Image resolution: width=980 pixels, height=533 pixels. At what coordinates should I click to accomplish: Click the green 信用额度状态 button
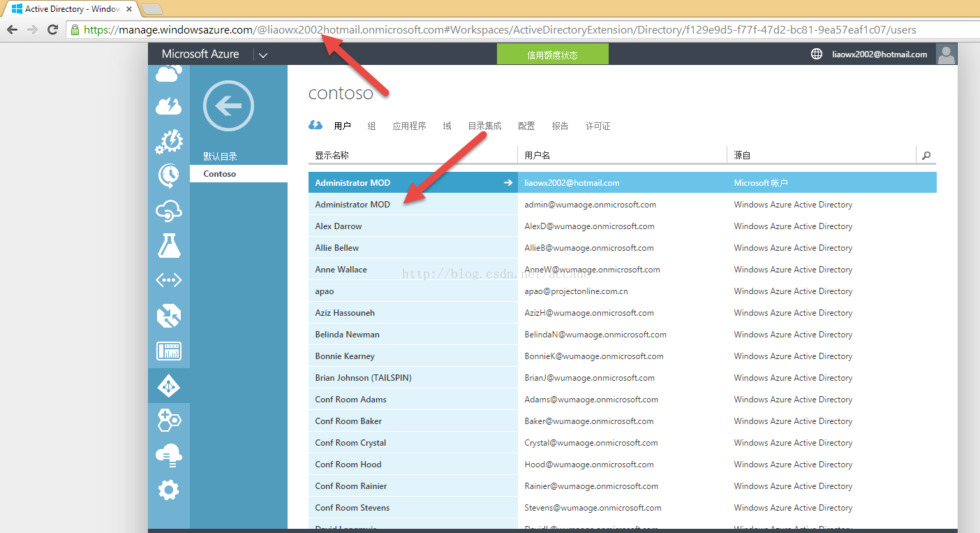coord(552,54)
